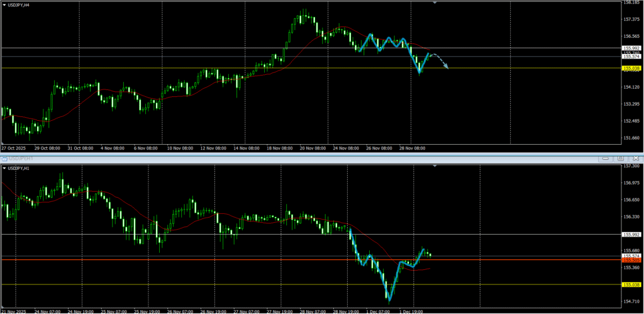Select the white 155.992 price label on H4 chart

(631, 48)
